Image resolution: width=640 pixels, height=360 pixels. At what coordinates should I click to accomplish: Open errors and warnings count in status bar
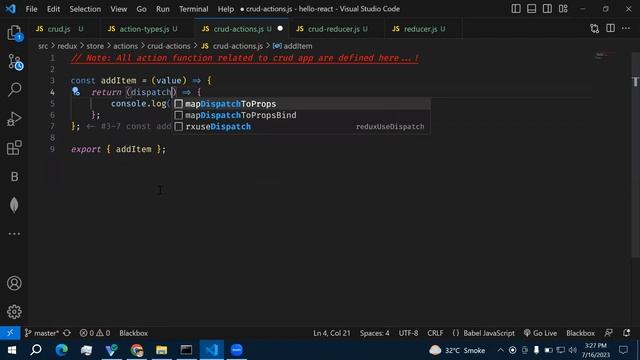[x=95, y=333]
